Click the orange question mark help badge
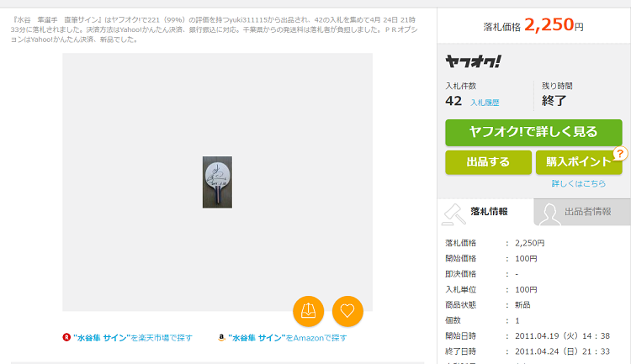631x364 pixels. click(x=620, y=153)
